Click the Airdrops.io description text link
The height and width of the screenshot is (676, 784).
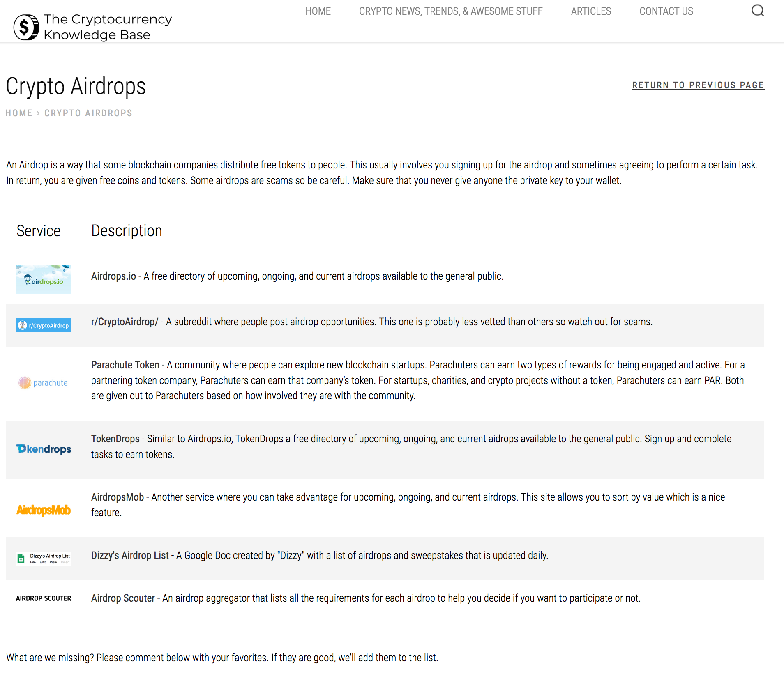[113, 276]
